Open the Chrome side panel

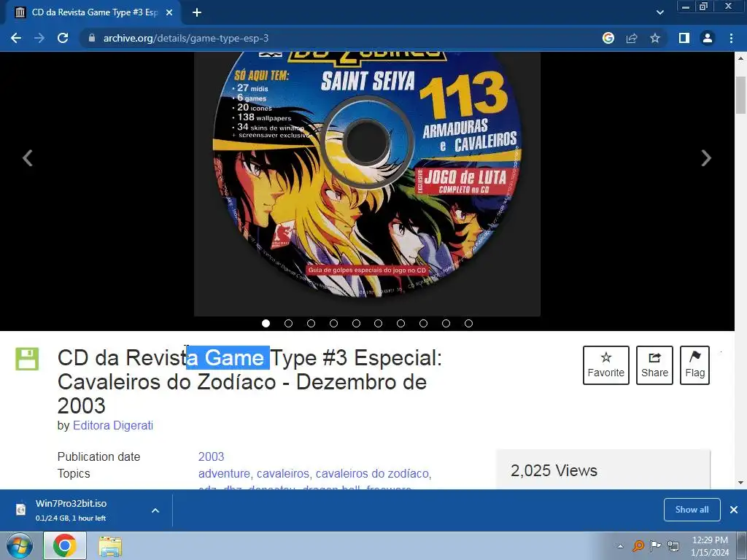[x=684, y=38]
